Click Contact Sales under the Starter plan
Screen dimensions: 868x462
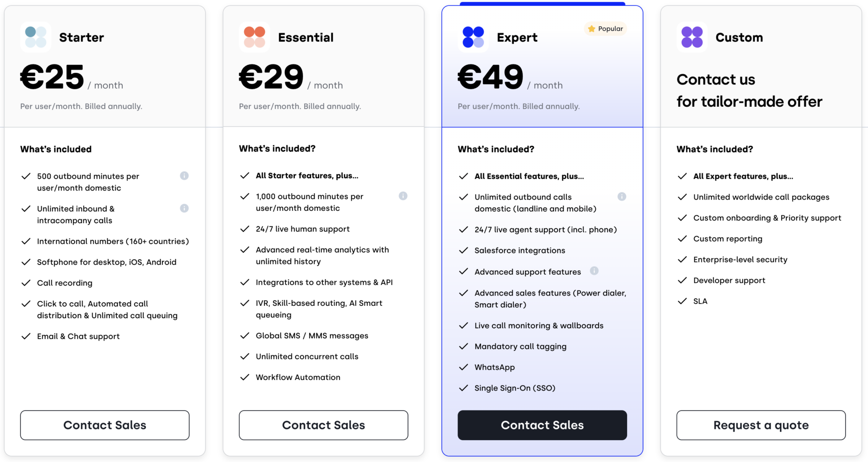point(104,425)
